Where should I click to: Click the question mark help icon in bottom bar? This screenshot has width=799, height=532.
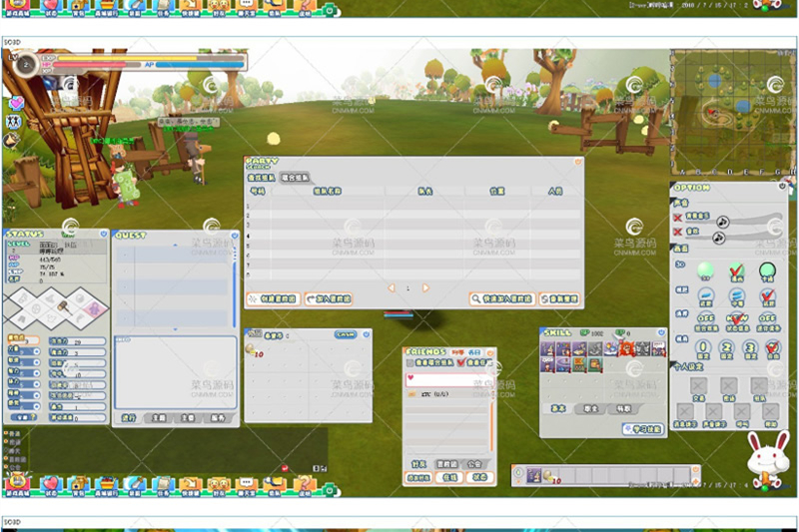coord(304,484)
